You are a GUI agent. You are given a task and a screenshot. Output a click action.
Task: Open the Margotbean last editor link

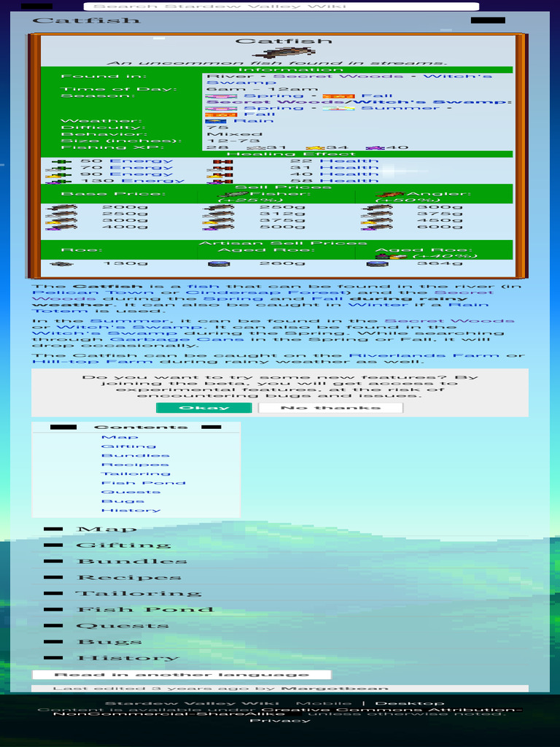pos(335,689)
